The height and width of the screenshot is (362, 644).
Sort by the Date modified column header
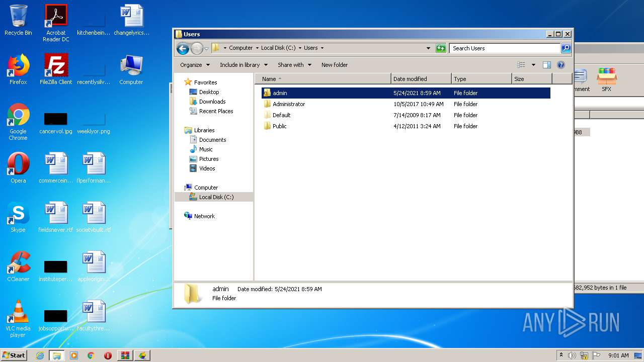(x=421, y=79)
